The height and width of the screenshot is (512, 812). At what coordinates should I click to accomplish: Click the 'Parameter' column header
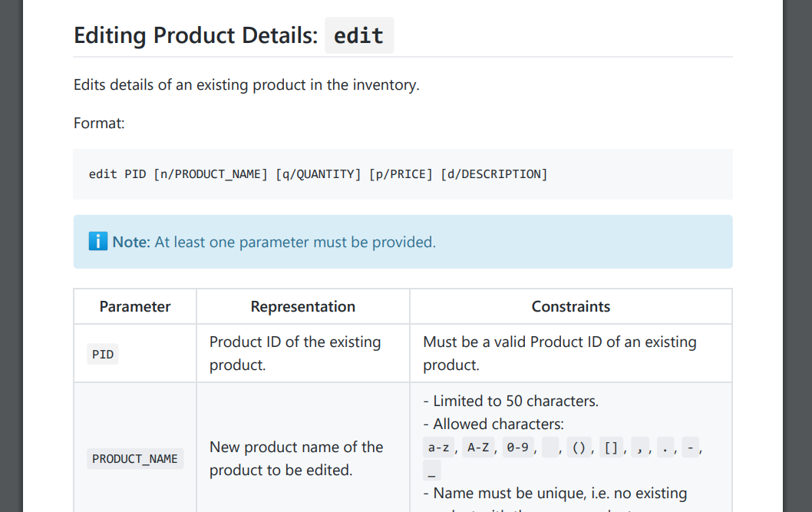[x=135, y=306]
